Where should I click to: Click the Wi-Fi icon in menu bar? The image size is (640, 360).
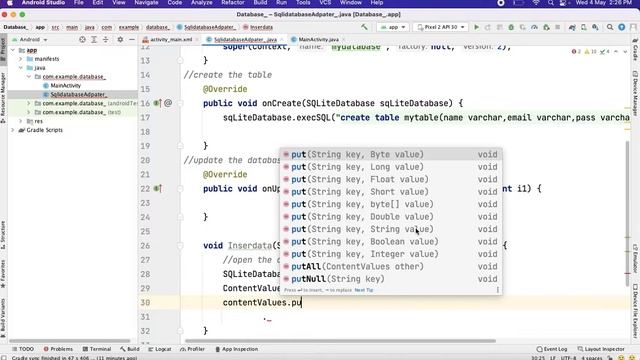pyautogui.click(x=536, y=3)
